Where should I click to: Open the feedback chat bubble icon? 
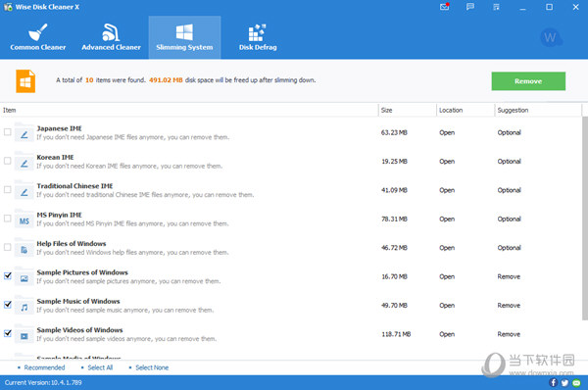(469, 7)
